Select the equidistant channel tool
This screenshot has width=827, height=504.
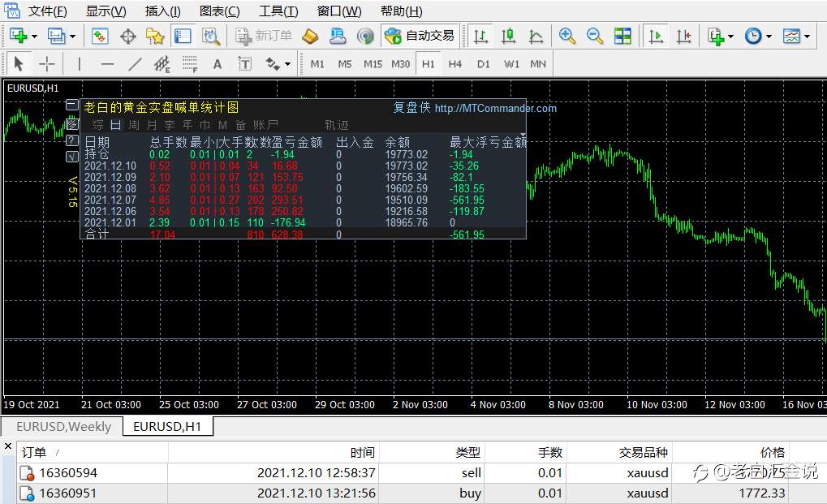tap(162, 64)
